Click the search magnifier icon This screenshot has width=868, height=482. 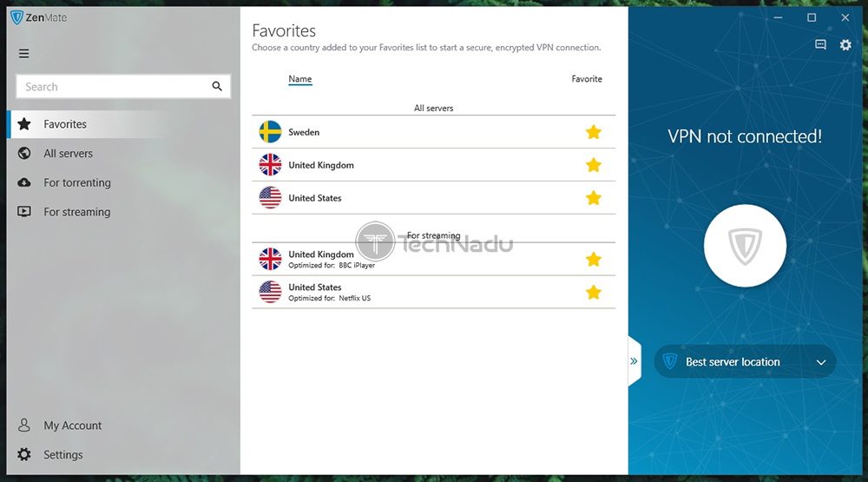pos(217,87)
